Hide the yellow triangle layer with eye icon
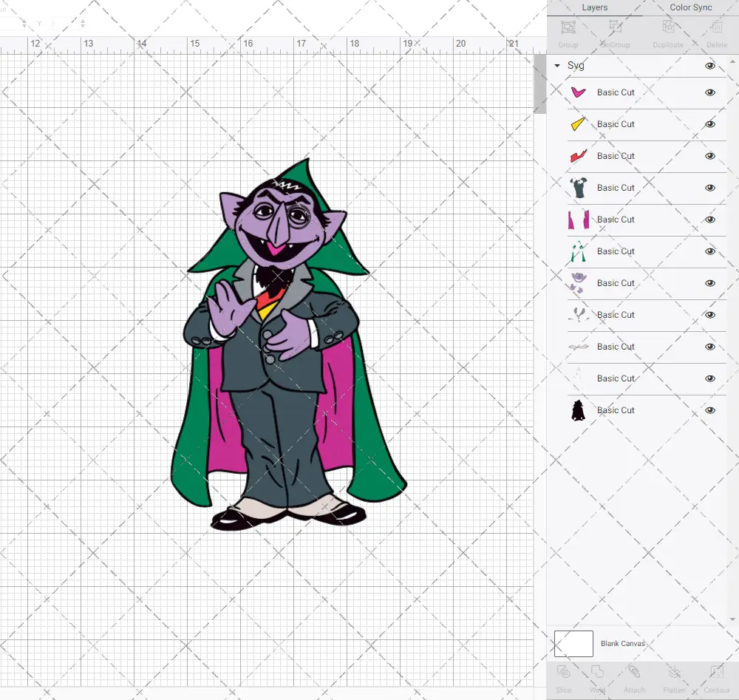739x700 pixels. [x=709, y=124]
